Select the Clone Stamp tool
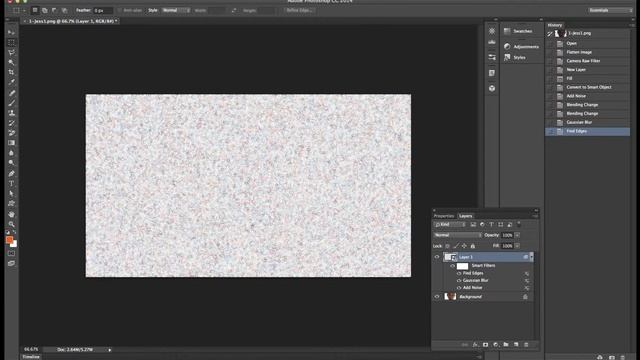 [x=11, y=113]
